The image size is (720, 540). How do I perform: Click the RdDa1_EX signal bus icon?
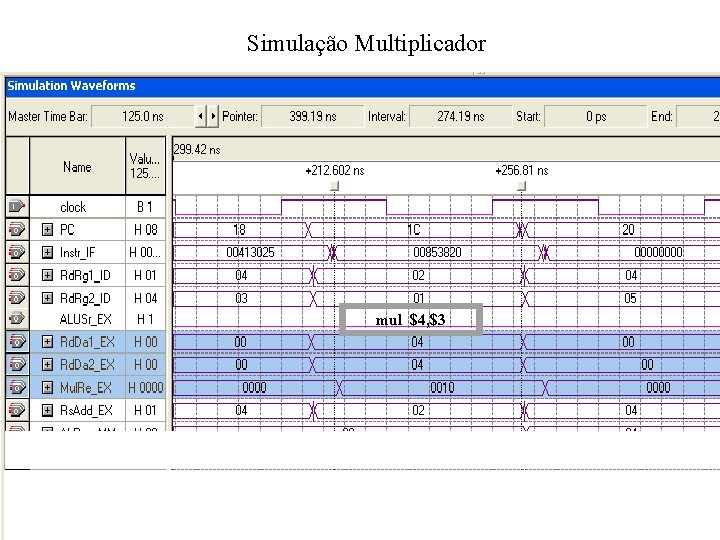(17, 342)
